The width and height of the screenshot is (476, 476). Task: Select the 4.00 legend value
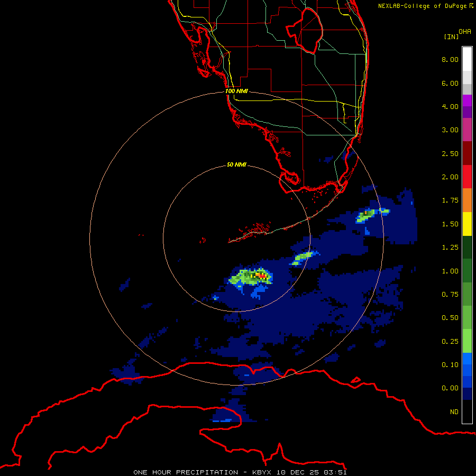(450, 106)
